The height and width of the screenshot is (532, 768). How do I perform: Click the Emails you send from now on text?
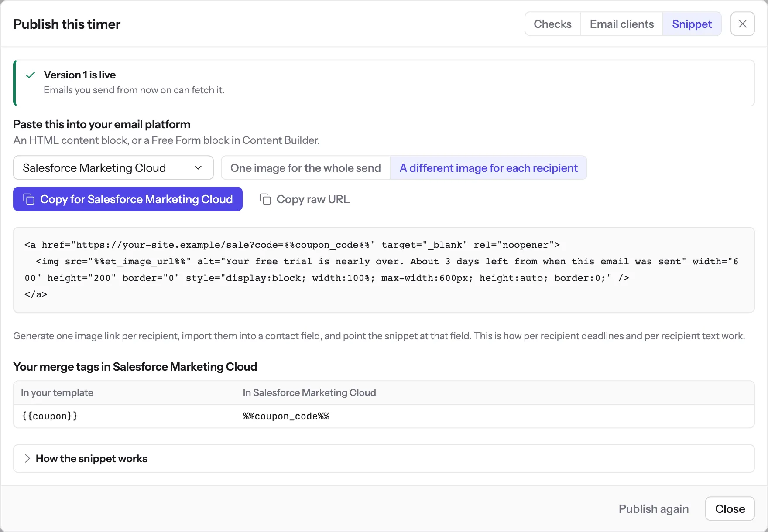tap(134, 90)
